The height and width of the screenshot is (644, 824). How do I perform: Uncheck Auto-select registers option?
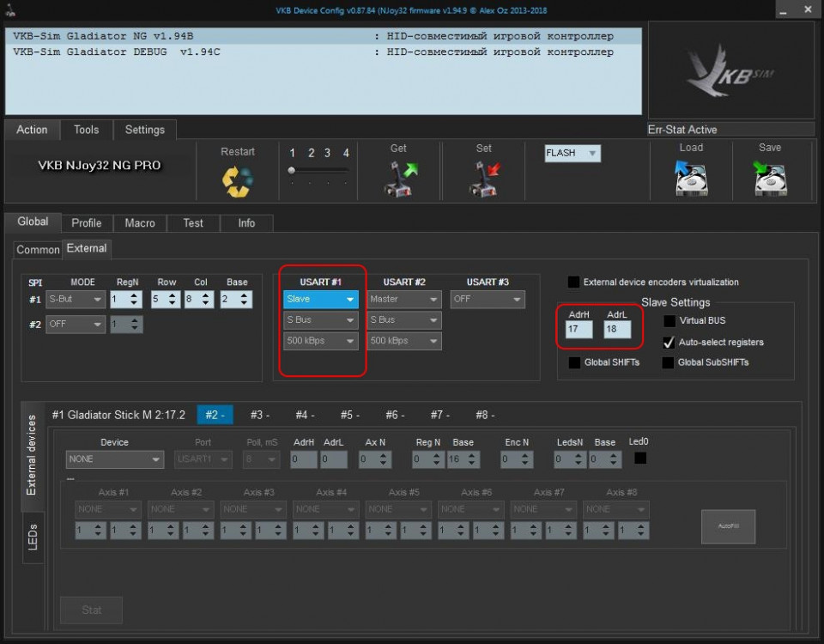[669, 342]
